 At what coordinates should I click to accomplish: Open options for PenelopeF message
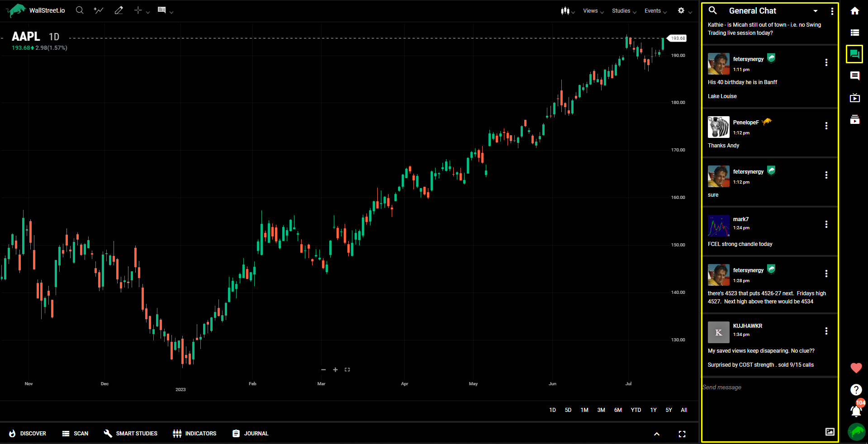click(826, 126)
